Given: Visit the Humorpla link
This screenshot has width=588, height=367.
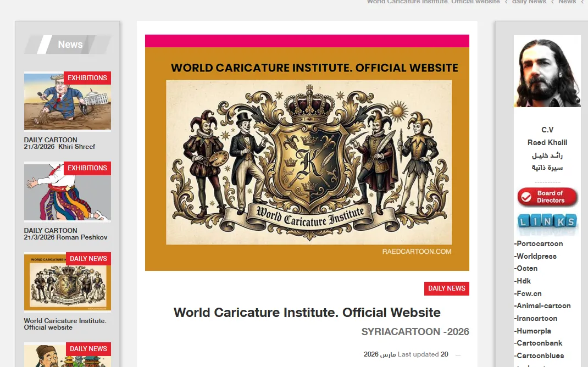Looking at the screenshot, I should pos(532,331).
